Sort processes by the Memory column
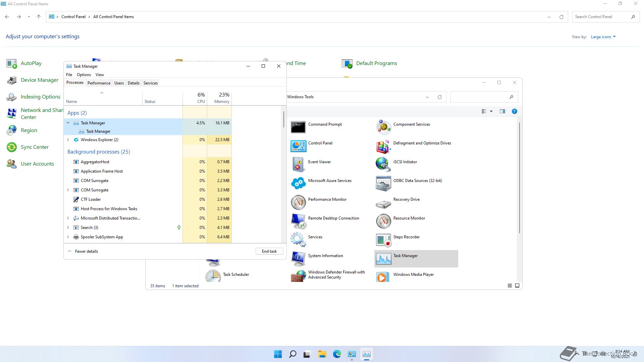Viewport: 644px width, 362px height. click(x=219, y=98)
